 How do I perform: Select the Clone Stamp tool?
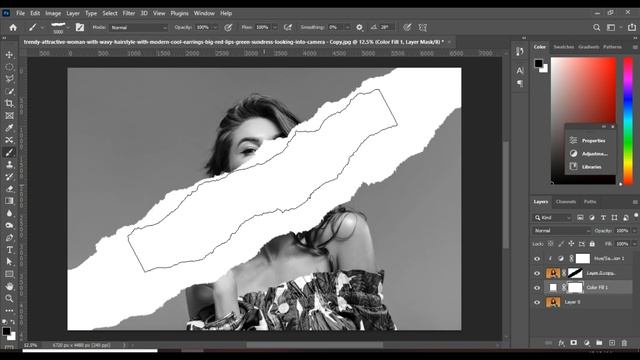click(9, 164)
